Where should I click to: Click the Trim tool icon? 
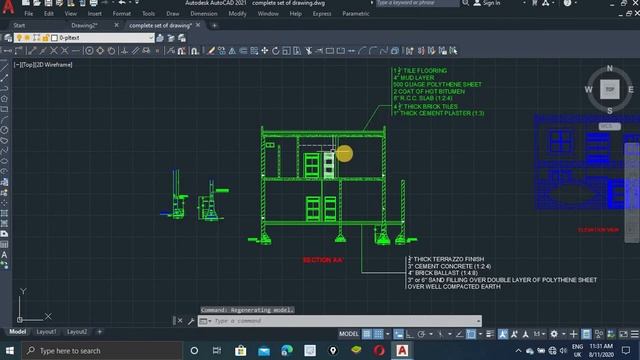tap(308, 51)
